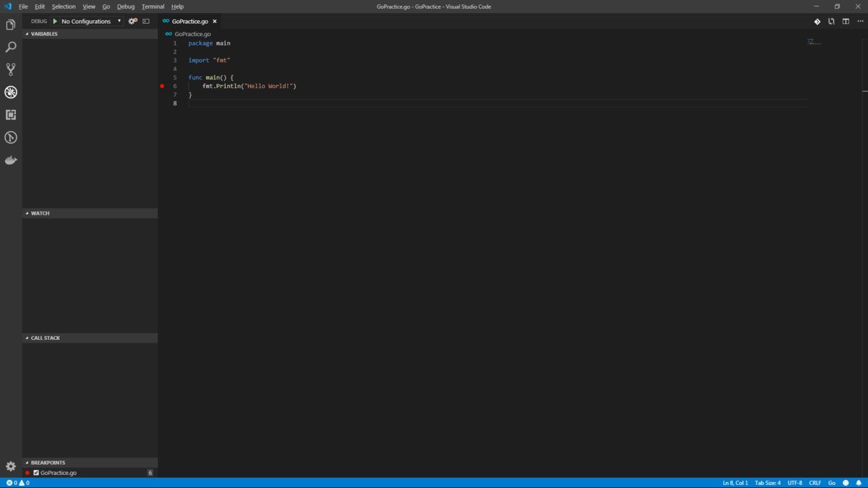Open the Go menu
Screen dimensions: 868x488
106,7
